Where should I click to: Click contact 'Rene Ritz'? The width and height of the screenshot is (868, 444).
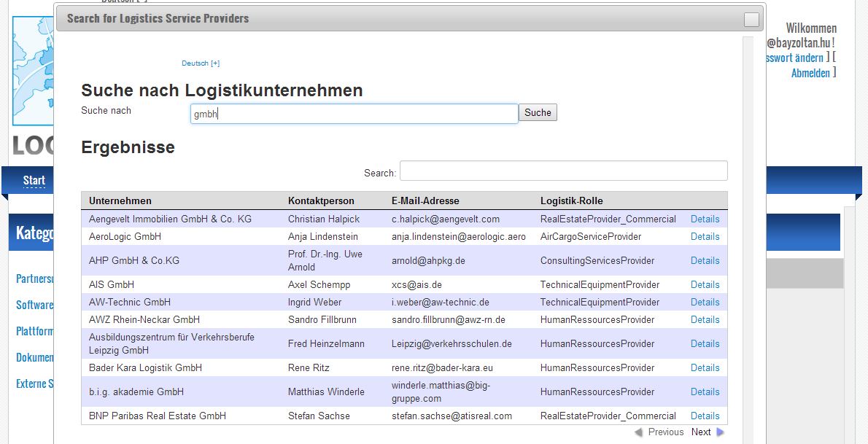pyautogui.click(x=309, y=367)
